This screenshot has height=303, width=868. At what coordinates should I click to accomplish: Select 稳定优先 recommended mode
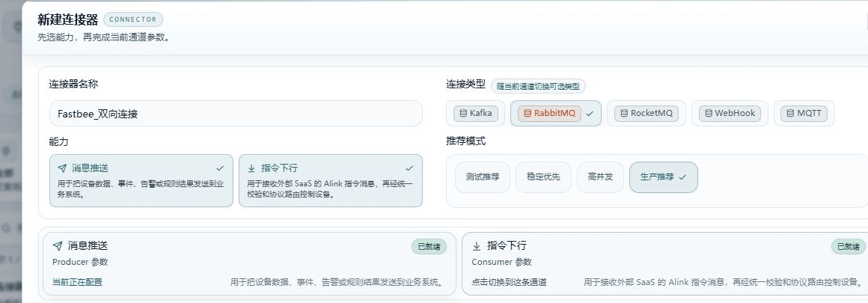(543, 177)
